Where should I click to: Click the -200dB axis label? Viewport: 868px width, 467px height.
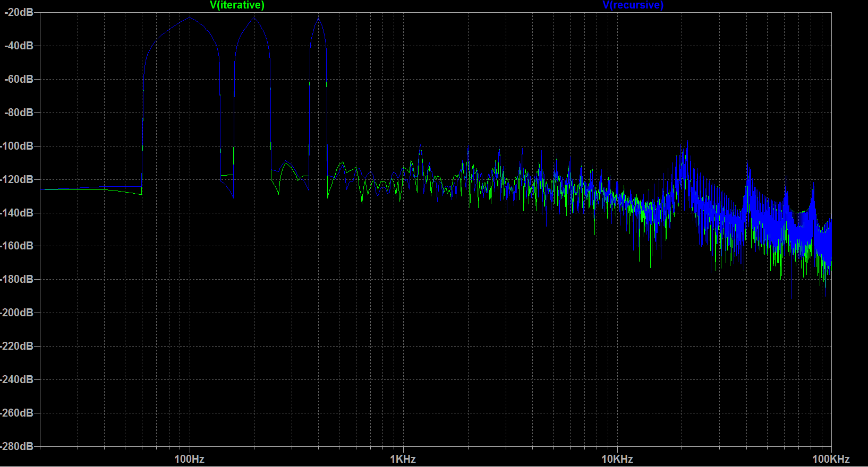coord(16,313)
